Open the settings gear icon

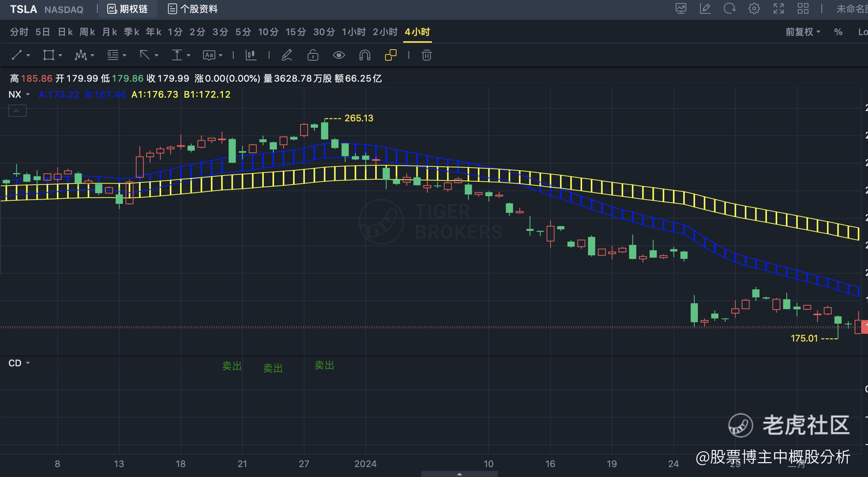(x=754, y=9)
